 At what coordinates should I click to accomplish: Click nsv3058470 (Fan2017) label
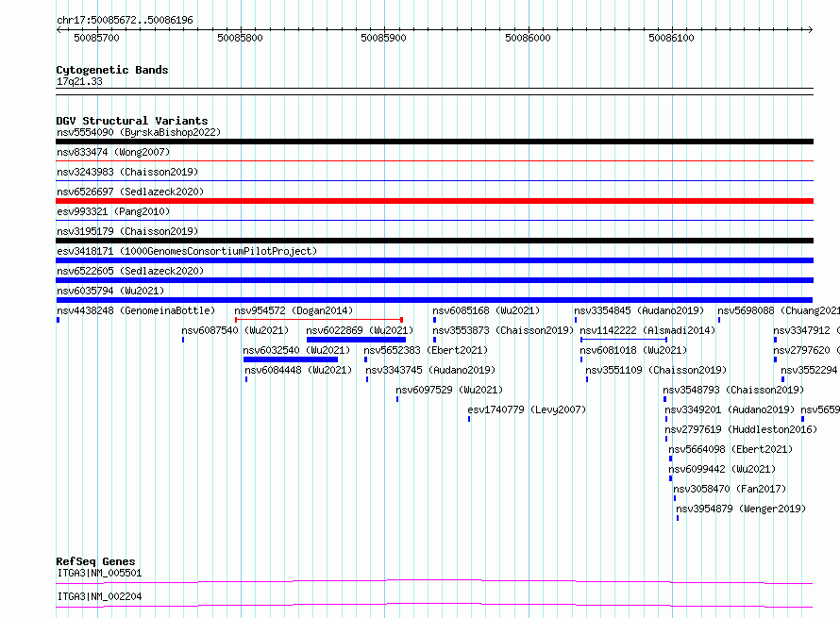pyautogui.click(x=730, y=489)
